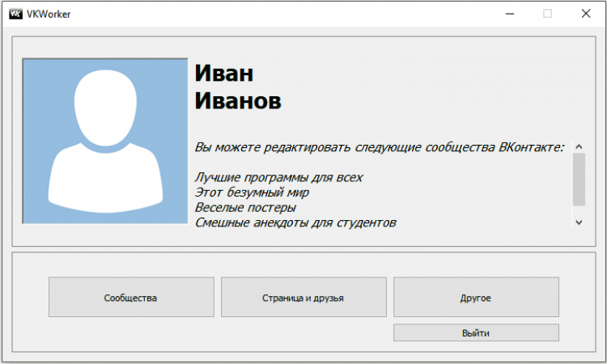607x364 pixels.
Task: Select the text 'Лучшие программы для всех'
Action: (x=278, y=177)
